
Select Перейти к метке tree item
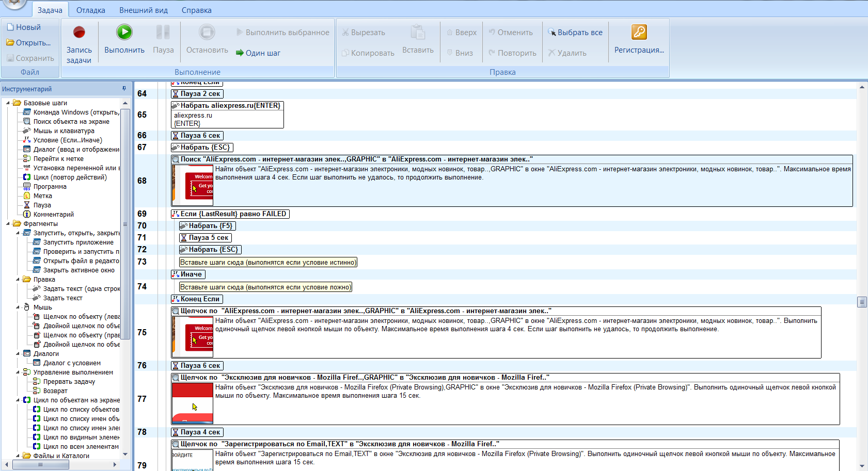(x=58, y=159)
